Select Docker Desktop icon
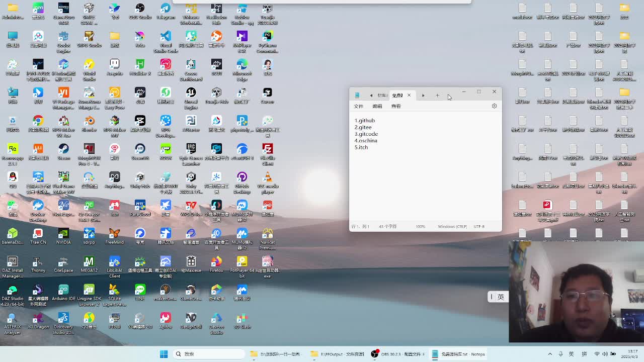This screenshot has height=362, width=644. [38, 211]
